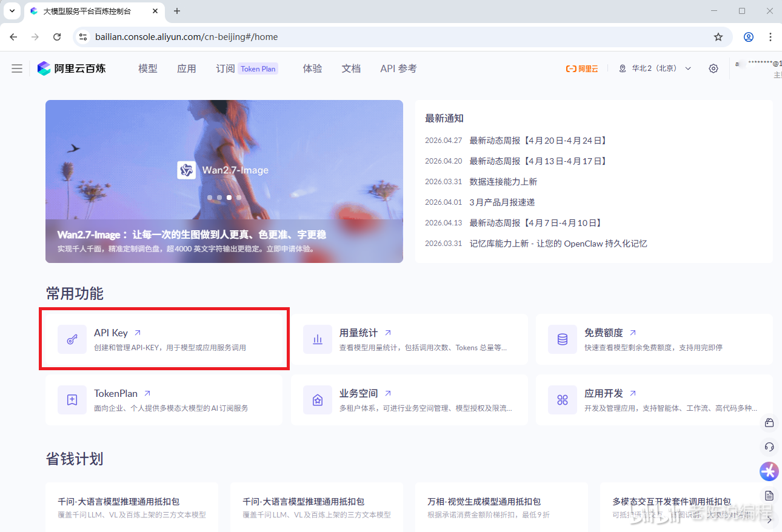This screenshot has width=782, height=532.
Task: Open the settings gear in the header
Action: [713, 68]
